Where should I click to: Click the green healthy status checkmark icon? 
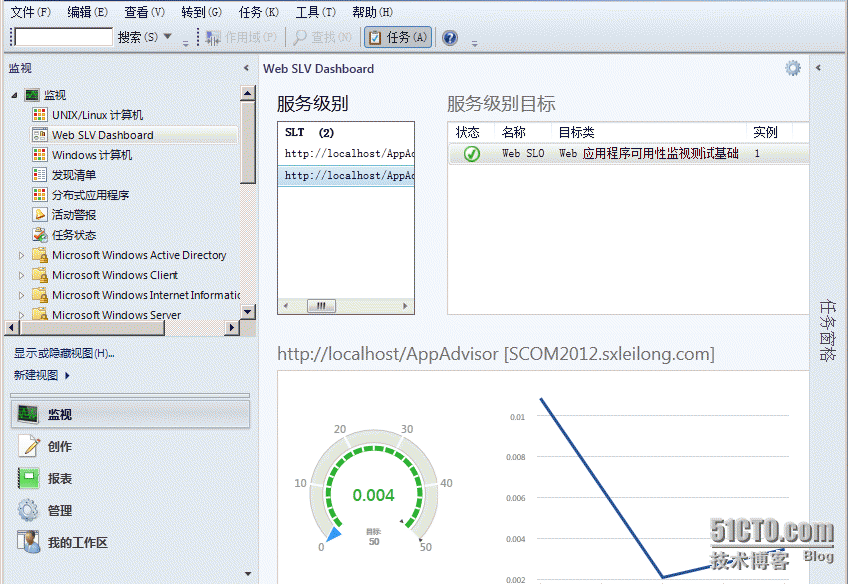(x=472, y=154)
